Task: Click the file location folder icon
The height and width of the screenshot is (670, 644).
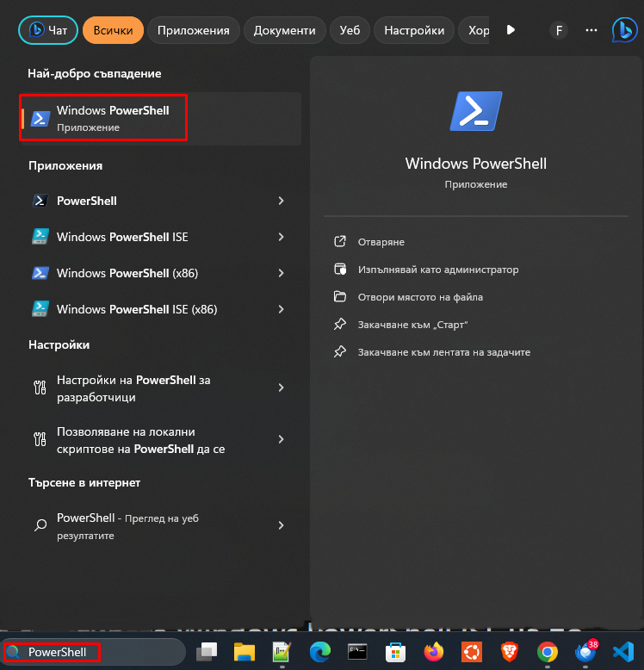Action: (340, 296)
